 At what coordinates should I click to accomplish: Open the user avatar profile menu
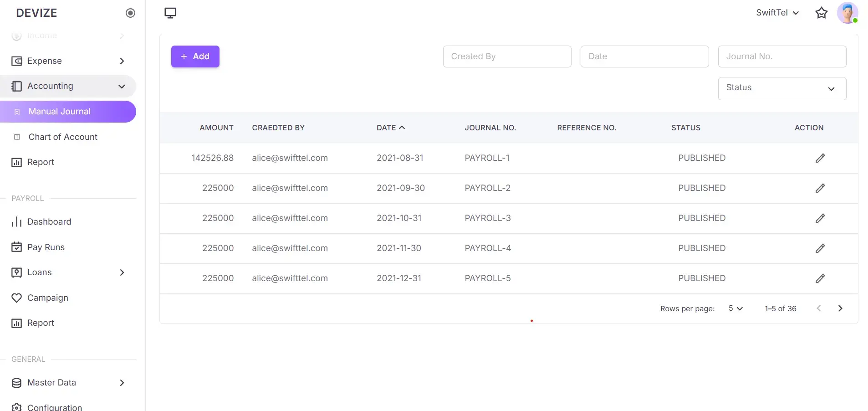coord(847,13)
